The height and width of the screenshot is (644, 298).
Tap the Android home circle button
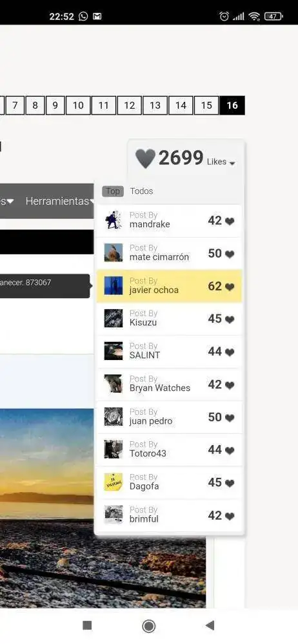(x=148, y=626)
